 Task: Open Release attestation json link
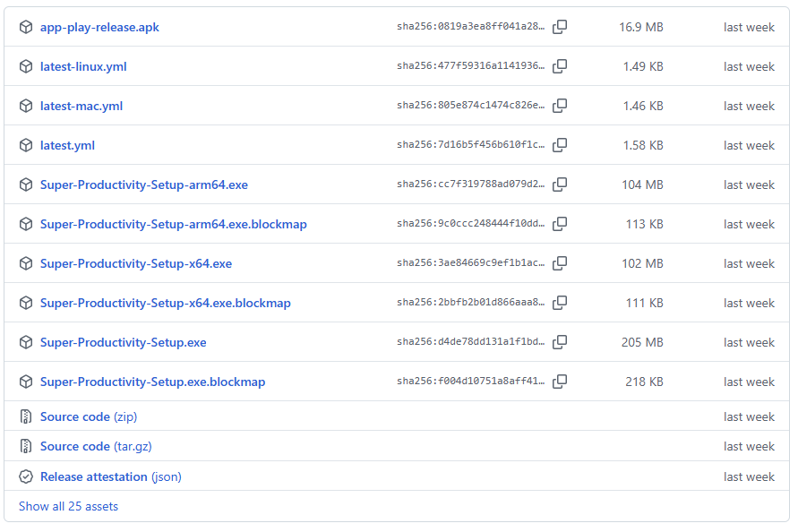point(110,476)
